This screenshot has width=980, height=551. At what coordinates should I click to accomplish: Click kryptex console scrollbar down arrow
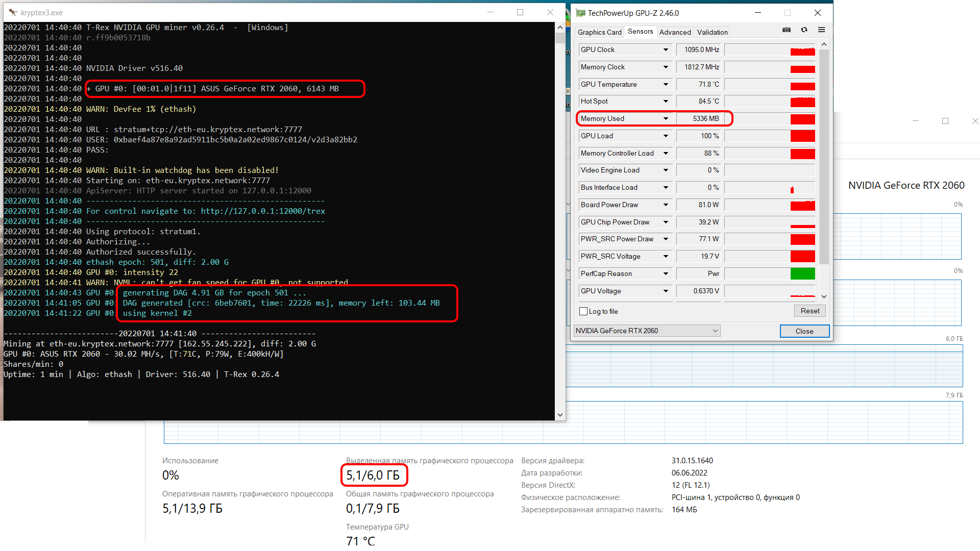point(560,415)
